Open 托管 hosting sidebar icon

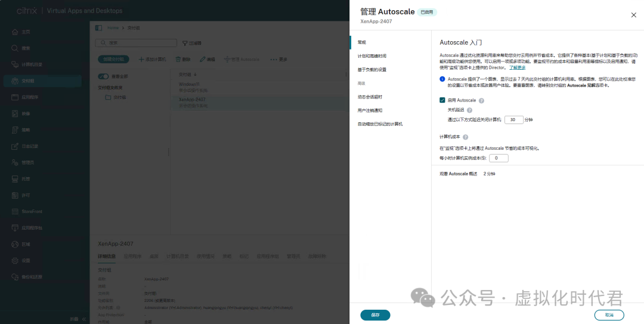(x=15, y=179)
